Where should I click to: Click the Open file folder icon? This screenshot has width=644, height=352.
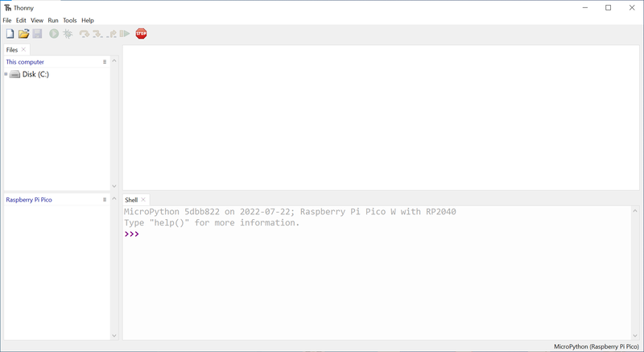pos(24,34)
